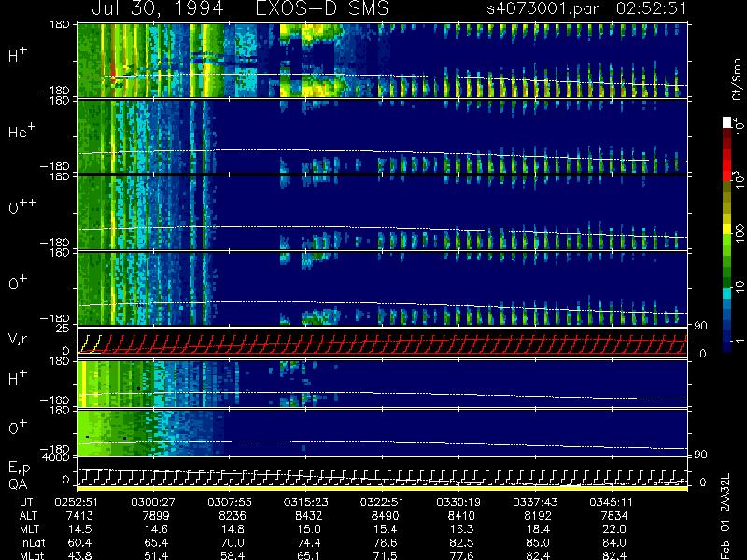747x560 pixels.
Task: Click the UT value "0322:51"
Action: pyautogui.click(x=382, y=502)
